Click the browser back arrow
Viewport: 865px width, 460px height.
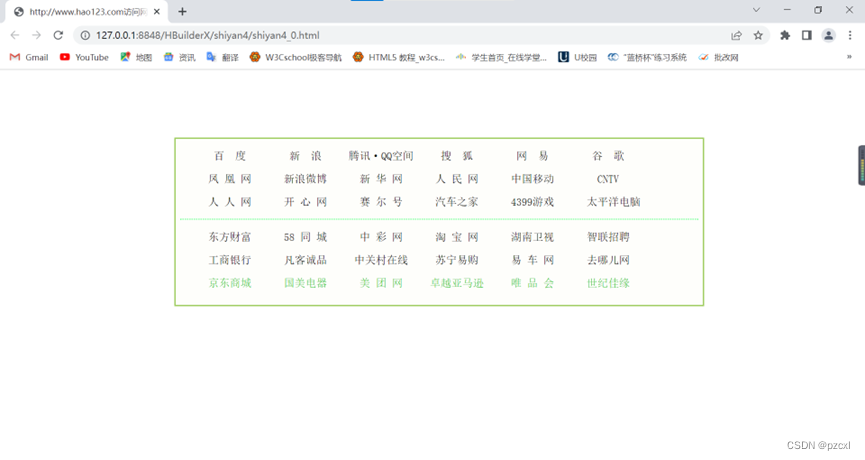(x=15, y=35)
